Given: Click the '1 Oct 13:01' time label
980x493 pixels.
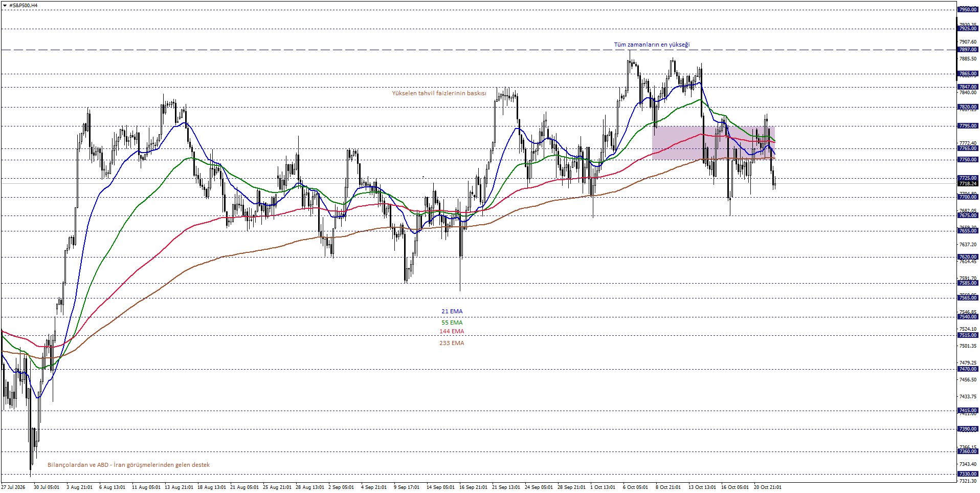Looking at the screenshot, I should (x=603, y=487).
